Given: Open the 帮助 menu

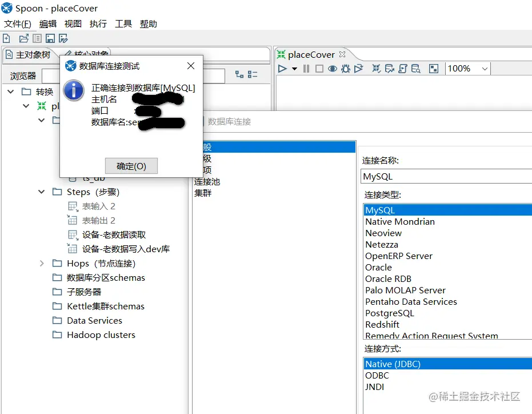Looking at the screenshot, I should coord(148,24).
